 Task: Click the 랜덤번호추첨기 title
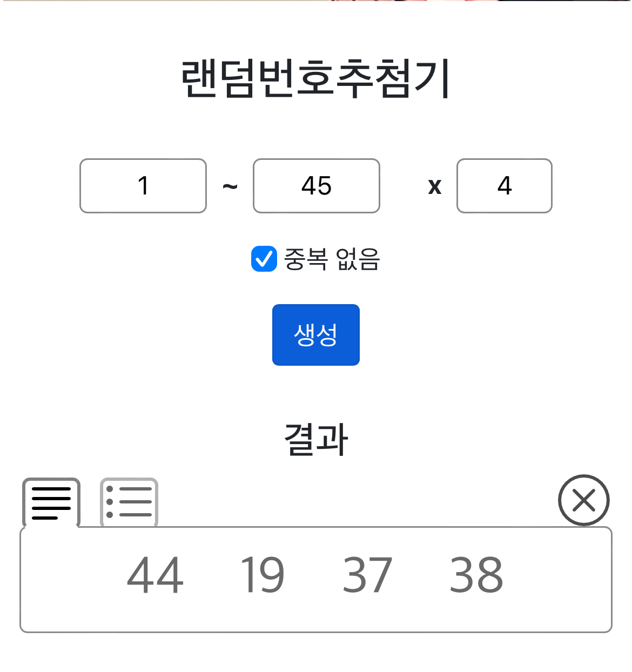316,79
